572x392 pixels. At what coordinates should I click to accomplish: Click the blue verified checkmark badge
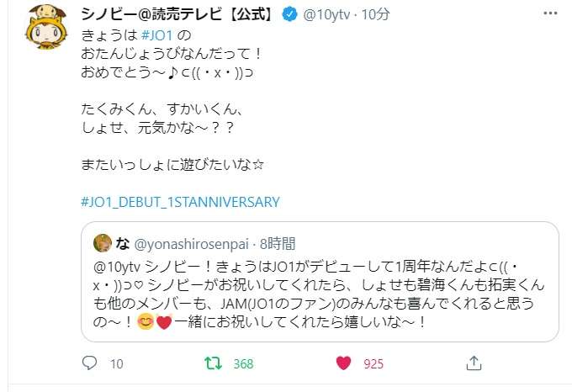289,14
